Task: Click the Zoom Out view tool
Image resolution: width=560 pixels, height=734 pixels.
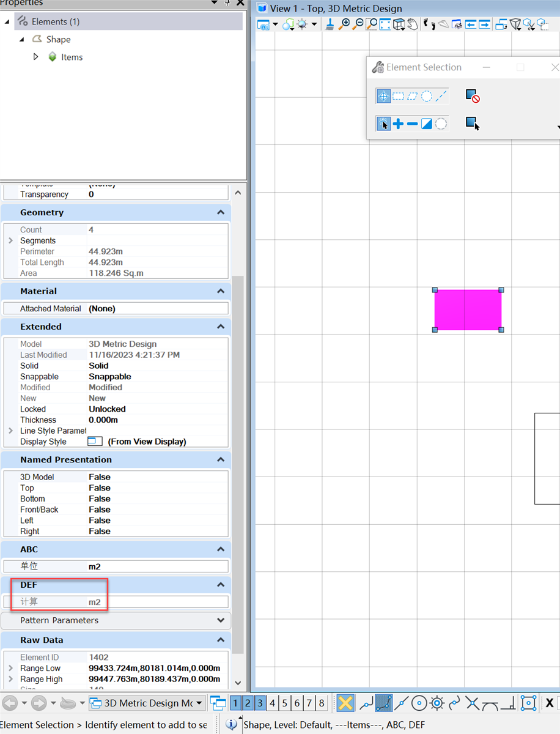Action: tap(358, 24)
